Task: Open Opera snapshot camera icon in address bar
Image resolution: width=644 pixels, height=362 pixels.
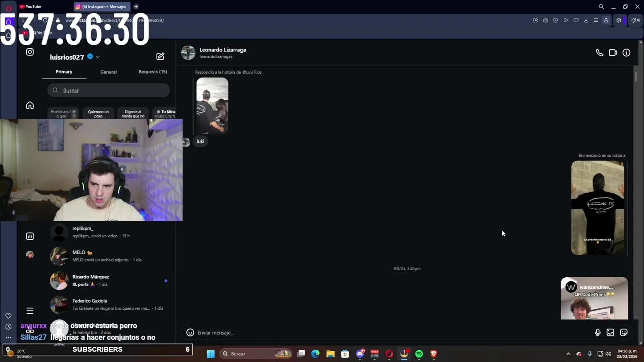Action: 545,20
